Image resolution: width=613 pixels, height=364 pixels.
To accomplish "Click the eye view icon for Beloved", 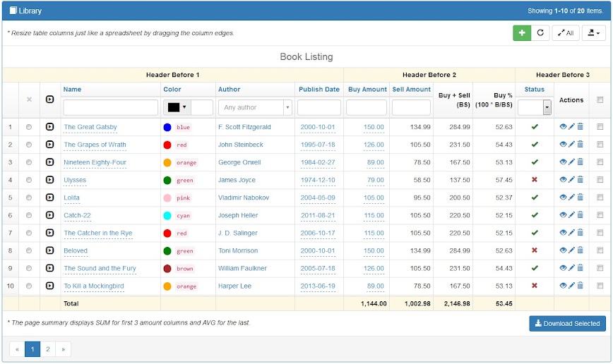I will 563,250.
